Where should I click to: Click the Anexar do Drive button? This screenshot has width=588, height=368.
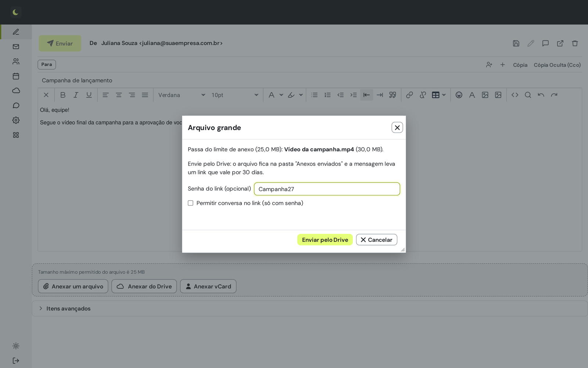pos(144,286)
